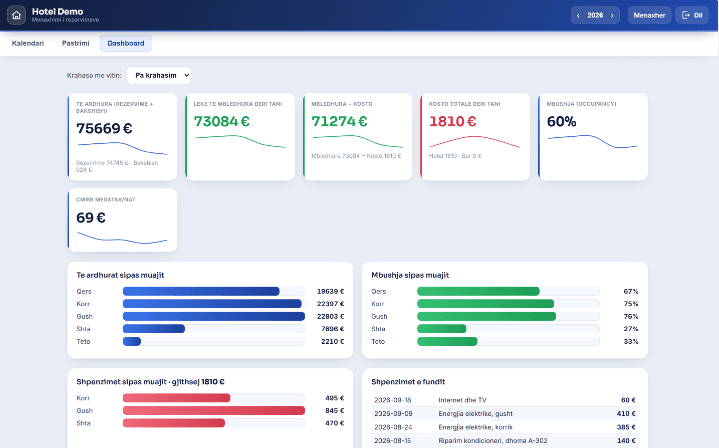
Task: Click the 845 € Gush expense value
Action: [335, 410]
